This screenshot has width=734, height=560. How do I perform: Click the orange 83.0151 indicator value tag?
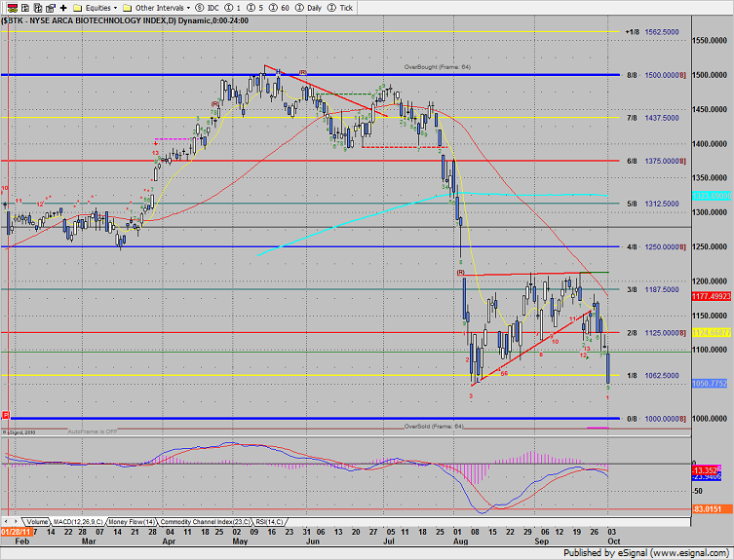click(712, 508)
